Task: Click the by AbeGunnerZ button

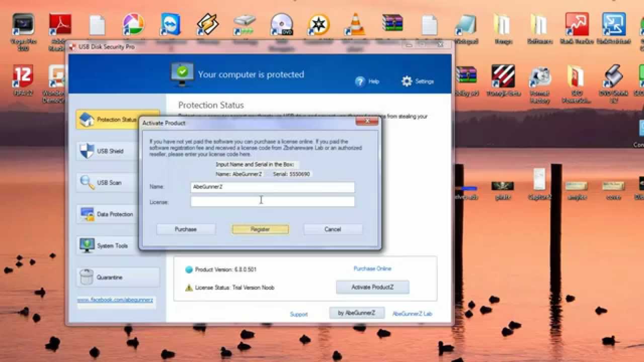Action: click(357, 313)
